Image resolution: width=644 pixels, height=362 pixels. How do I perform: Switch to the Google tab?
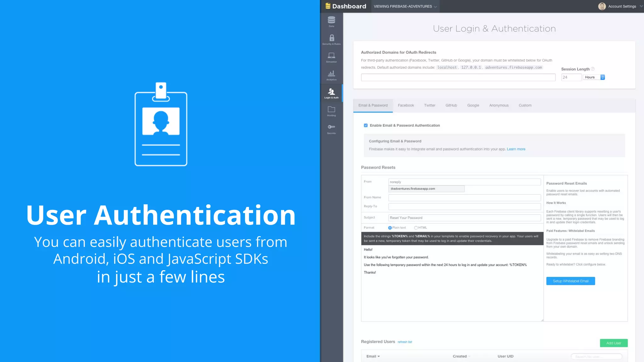coord(473,106)
